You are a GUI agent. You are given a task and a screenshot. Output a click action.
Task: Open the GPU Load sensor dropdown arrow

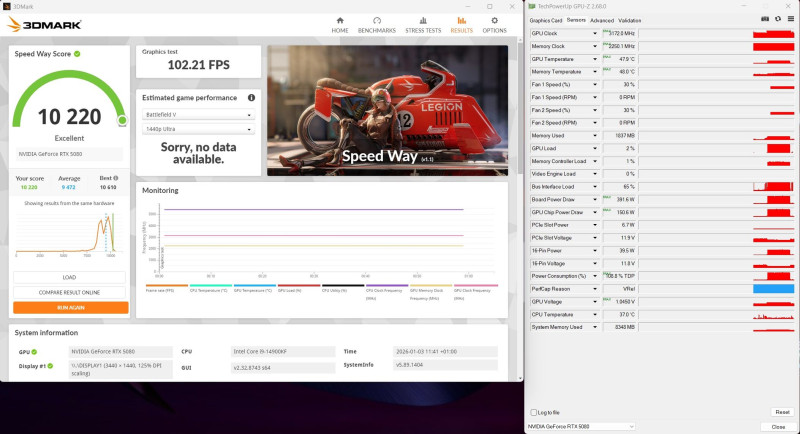click(x=594, y=148)
